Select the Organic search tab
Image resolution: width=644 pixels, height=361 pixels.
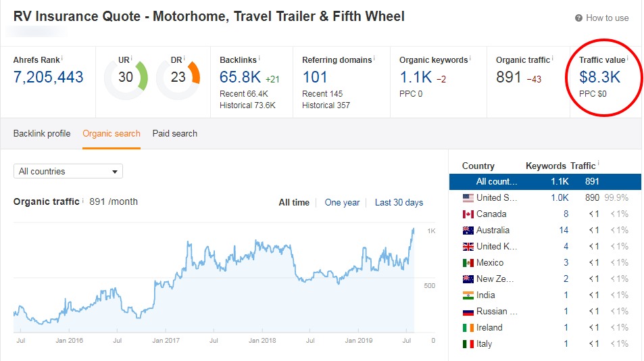pos(112,133)
